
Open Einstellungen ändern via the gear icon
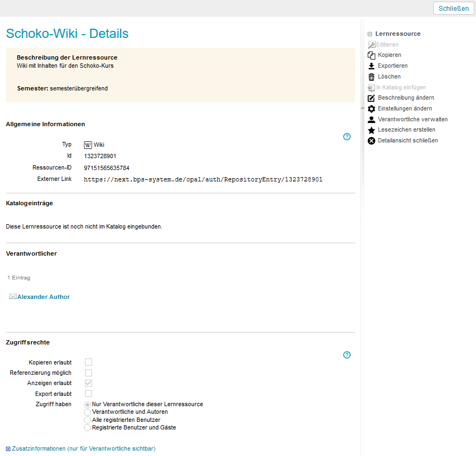371,108
